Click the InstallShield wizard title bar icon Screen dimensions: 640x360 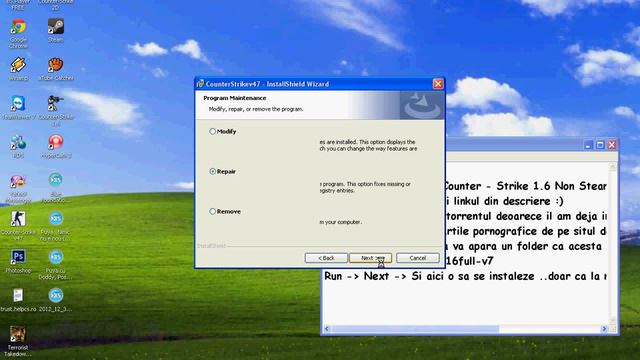tap(200, 84)
